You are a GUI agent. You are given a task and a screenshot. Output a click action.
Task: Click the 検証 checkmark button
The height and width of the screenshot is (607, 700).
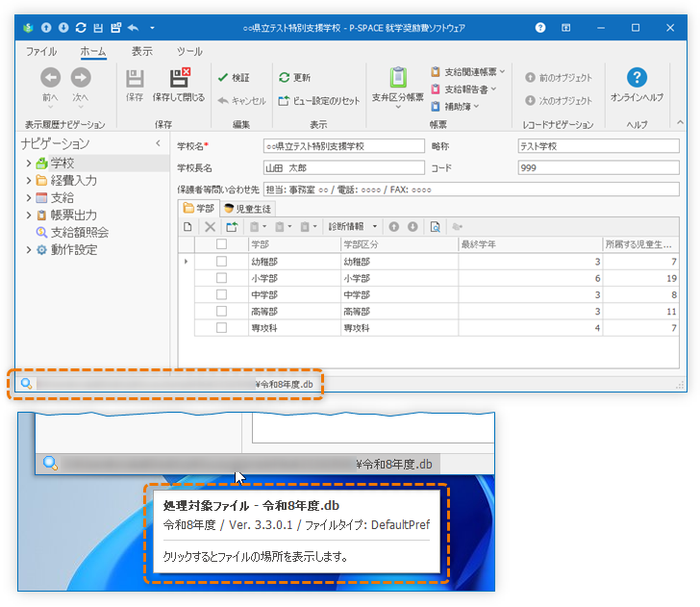[234, 78]
